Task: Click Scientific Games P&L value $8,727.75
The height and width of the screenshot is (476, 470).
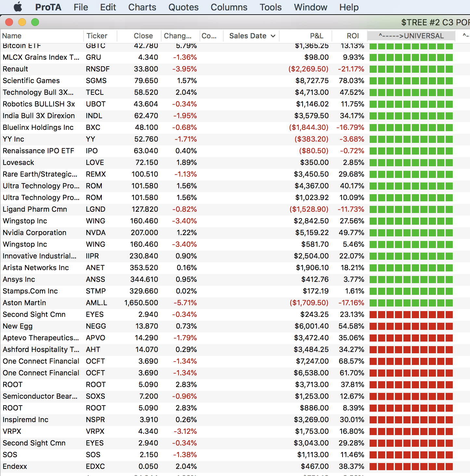Action: 312,81
